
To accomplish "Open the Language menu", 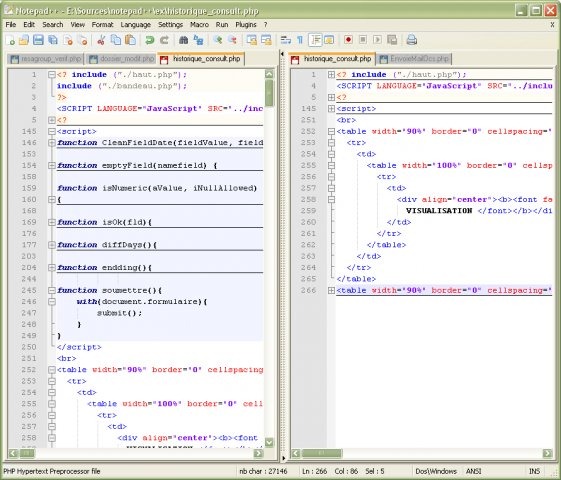I will pos(135,25).
